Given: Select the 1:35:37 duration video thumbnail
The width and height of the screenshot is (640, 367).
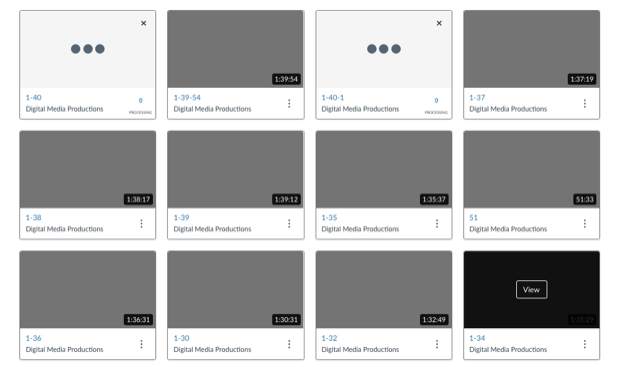Looking at the screenshot, I should point(384,169).
